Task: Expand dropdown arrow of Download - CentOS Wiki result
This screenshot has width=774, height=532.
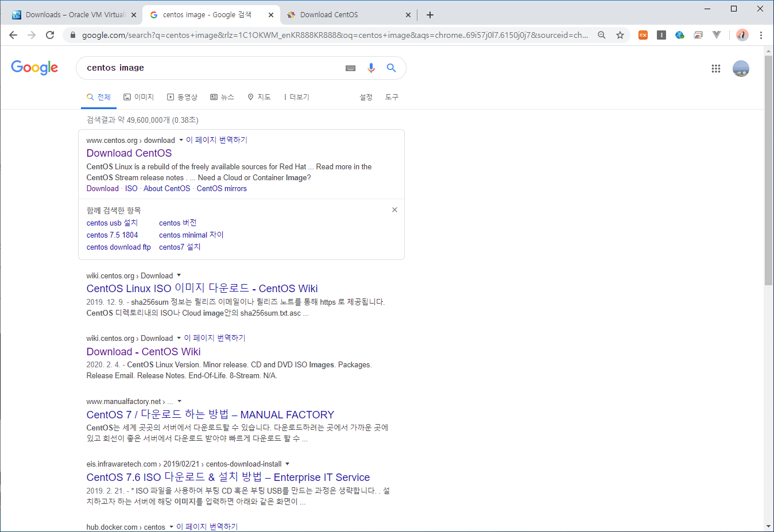Action: click(x=179, y=338)
